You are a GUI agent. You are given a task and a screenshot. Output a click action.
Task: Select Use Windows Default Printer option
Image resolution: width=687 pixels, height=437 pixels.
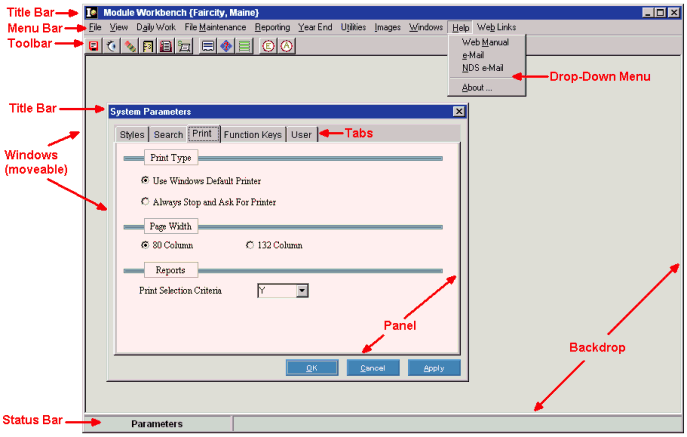pyautogui.click(x=146, y=180)
